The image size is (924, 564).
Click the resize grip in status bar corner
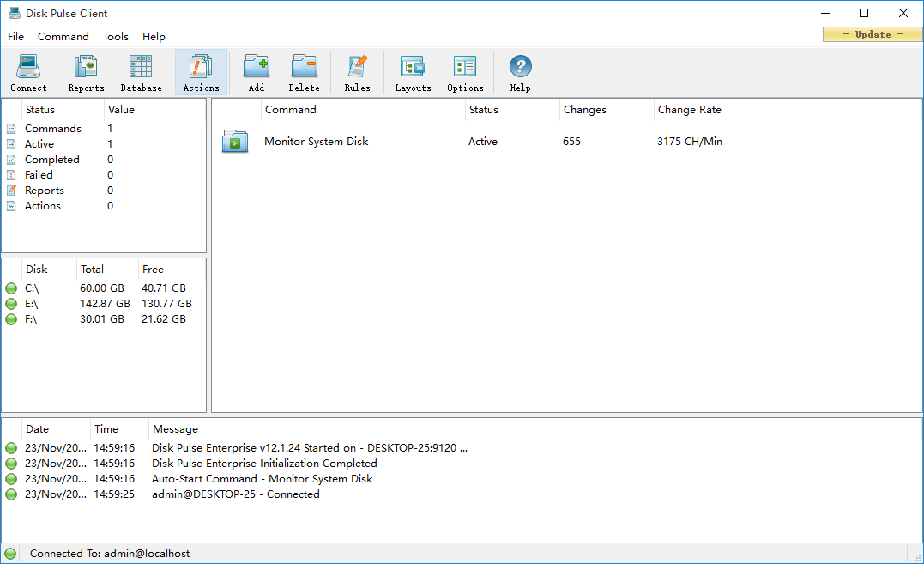(917, 557)
